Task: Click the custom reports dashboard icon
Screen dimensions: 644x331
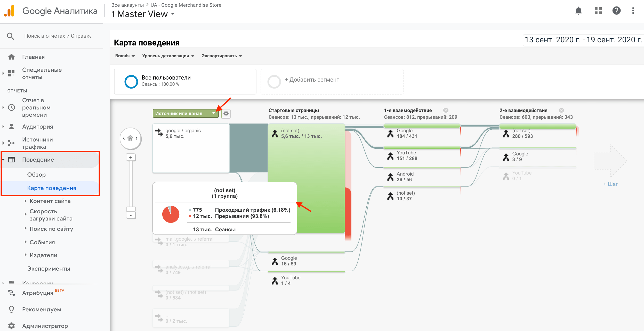Action: click(11, 73)
